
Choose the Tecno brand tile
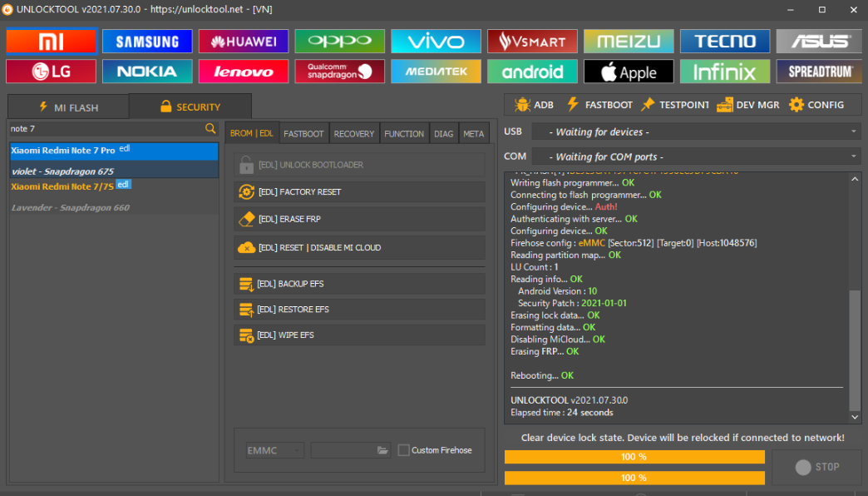(x=725, y=41)
